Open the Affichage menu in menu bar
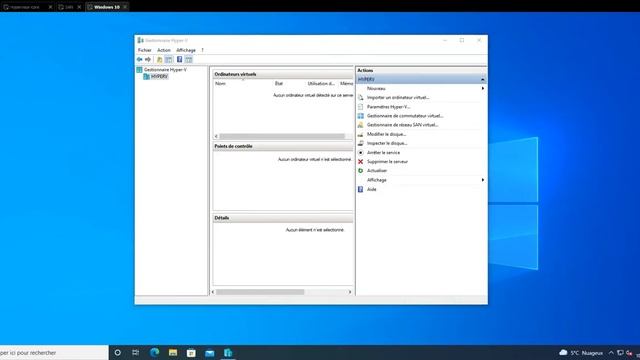 (x=186, y=50)
